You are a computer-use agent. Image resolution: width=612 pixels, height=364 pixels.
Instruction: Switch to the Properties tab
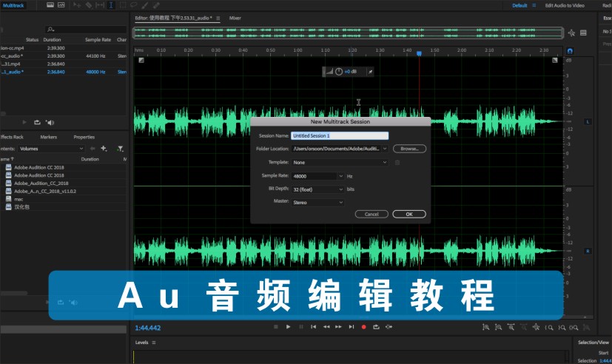point(84,137)
